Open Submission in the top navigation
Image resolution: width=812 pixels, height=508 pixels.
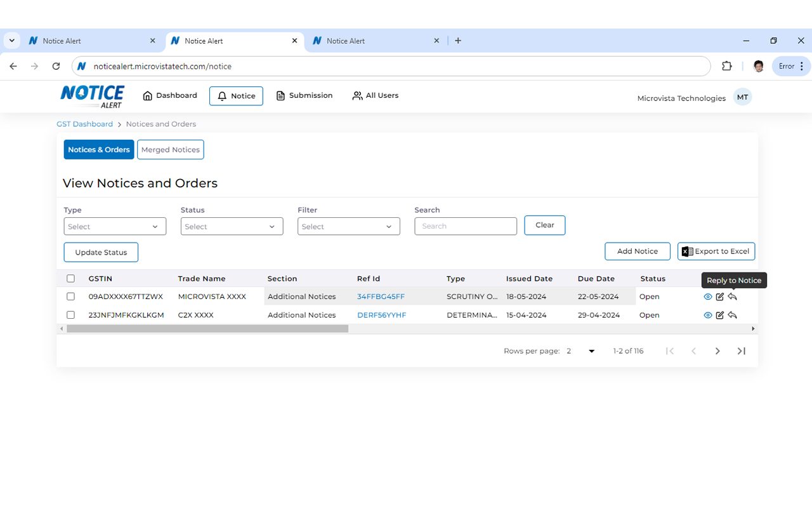point(304,96)
